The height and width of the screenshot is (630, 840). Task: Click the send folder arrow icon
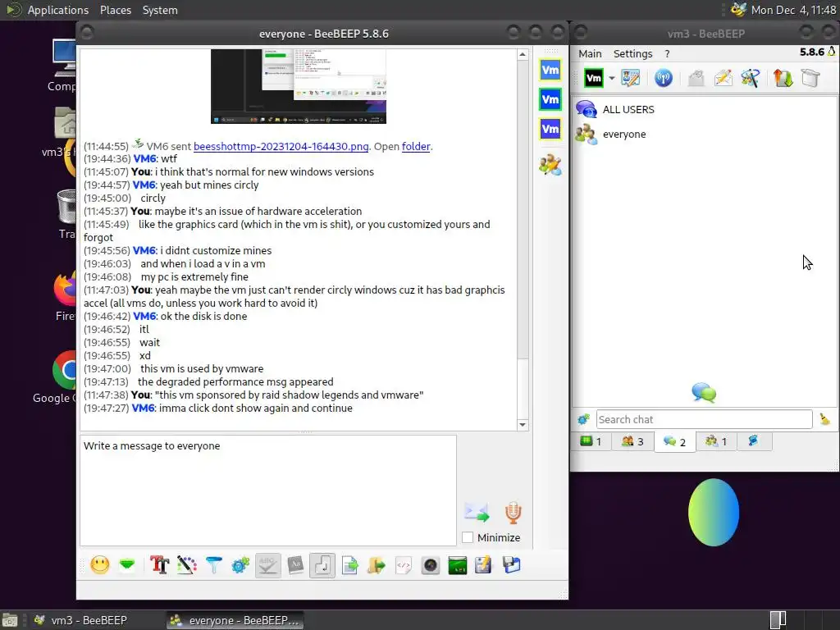pyautogui.click(x=376, y=565)
